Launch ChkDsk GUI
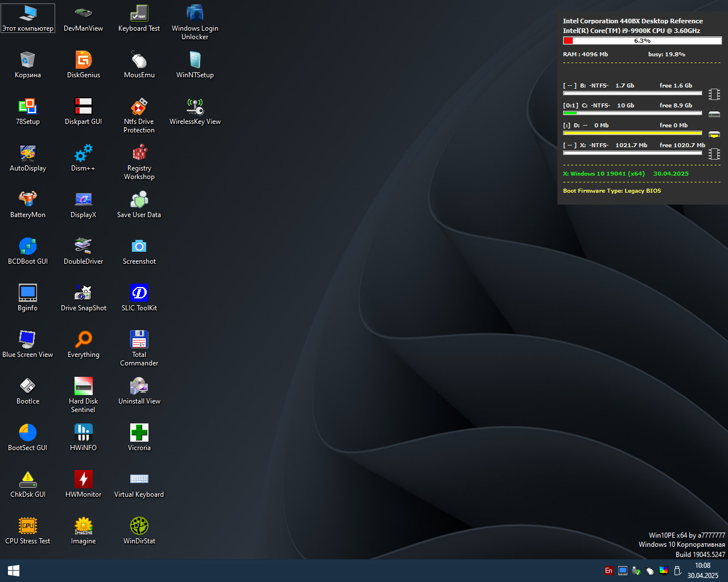This screenshot has width=728, height=582. tap(27, 484)
